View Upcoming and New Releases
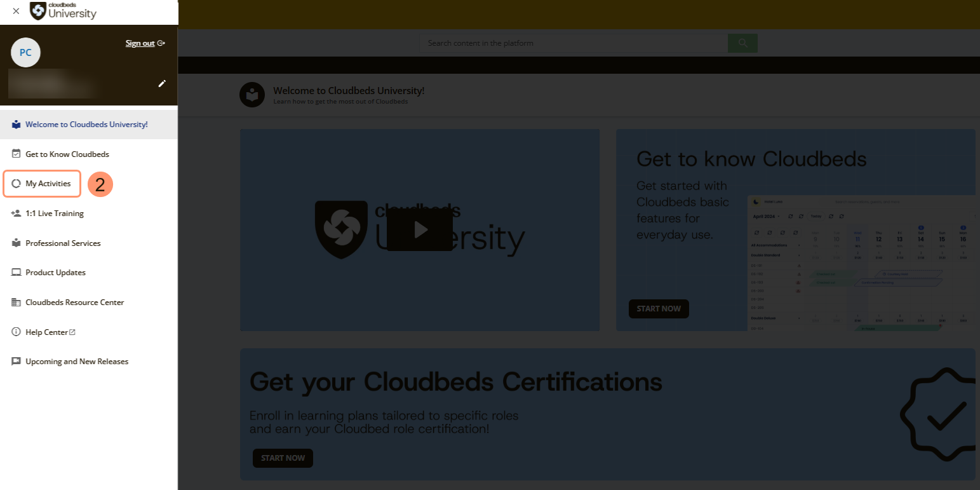The image size is (980, 490). 76,362
